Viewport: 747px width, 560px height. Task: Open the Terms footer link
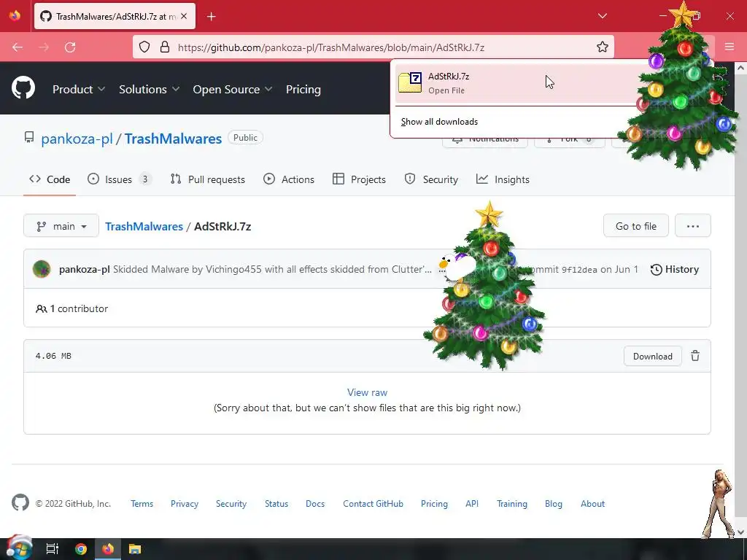(x=142, y=504)
